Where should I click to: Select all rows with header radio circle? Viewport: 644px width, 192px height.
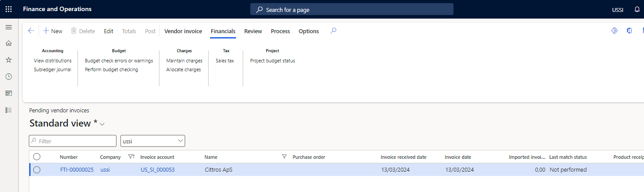[37, 157]
